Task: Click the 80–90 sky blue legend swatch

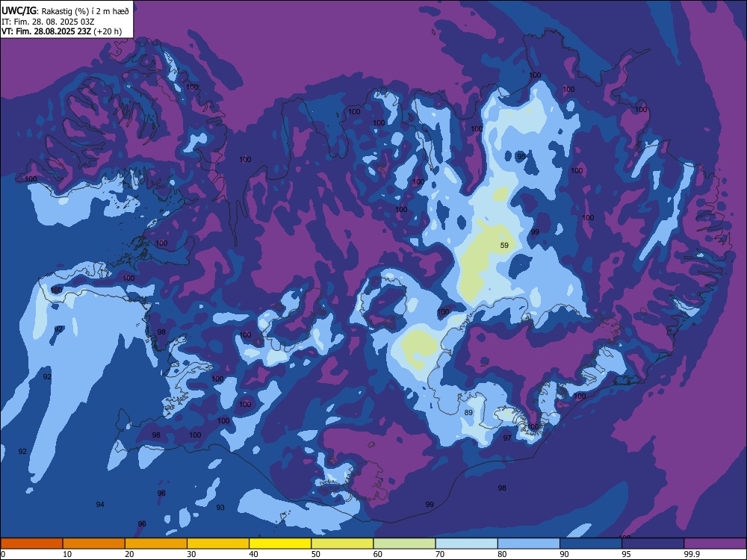Action: pyautogui.click(x=529, y=544)
